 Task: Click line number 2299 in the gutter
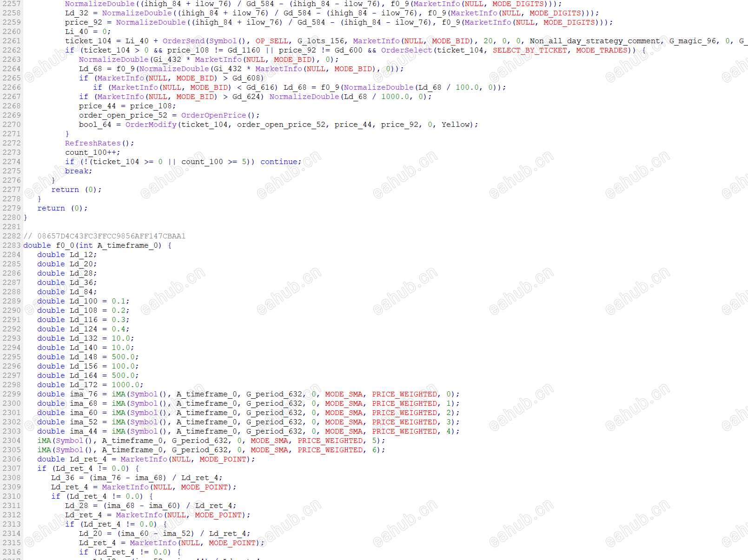tap(11, 394)
